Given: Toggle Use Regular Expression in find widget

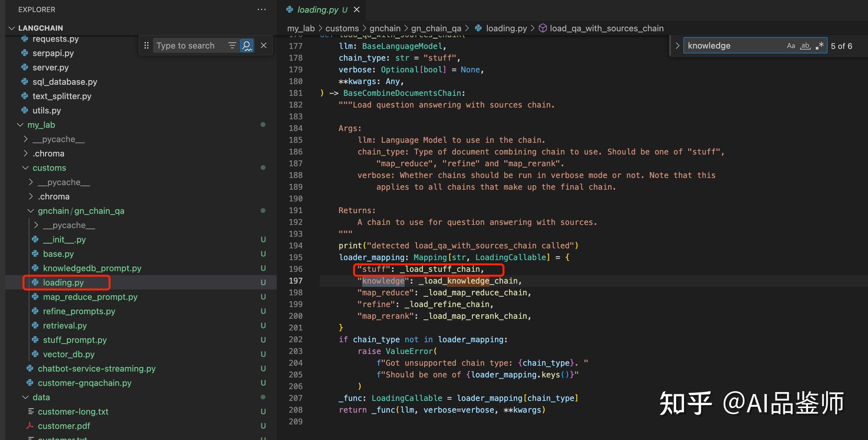Looking at the screenshot, I should [x=819, y=46].
